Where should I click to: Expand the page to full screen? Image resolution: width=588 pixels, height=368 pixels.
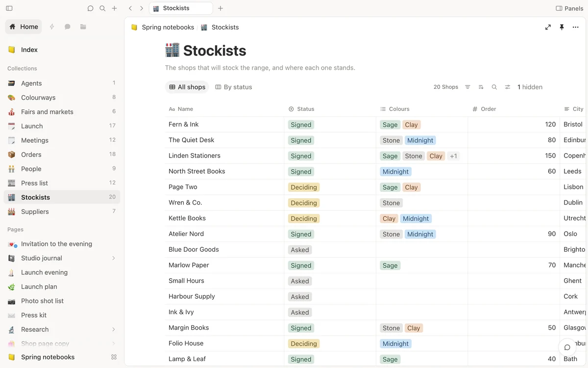(548, 27)
